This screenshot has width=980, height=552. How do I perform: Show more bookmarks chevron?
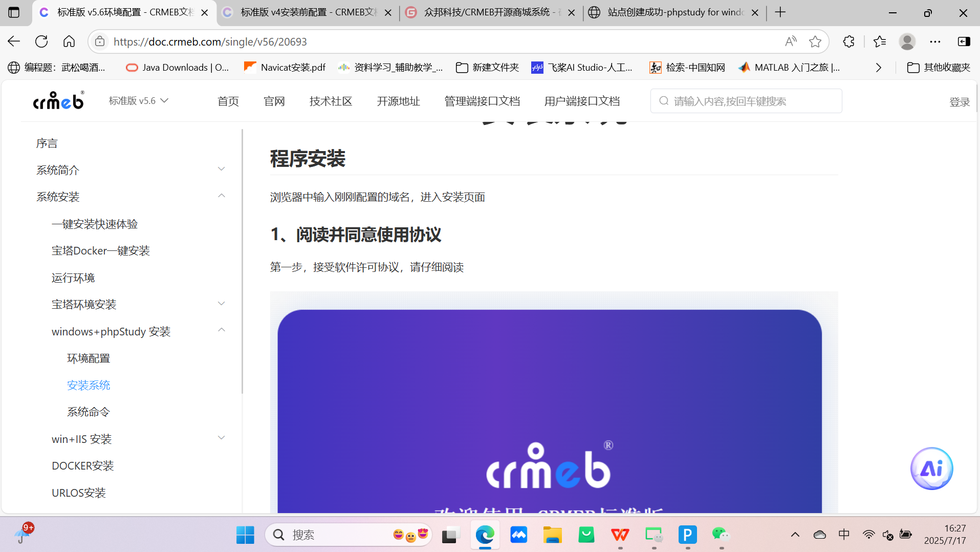pos(879,67)
